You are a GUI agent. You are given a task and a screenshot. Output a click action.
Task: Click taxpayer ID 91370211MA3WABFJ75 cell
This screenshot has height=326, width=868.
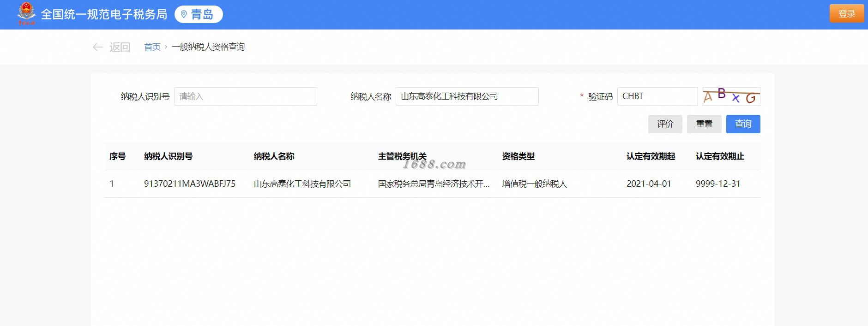pos(190,184)
